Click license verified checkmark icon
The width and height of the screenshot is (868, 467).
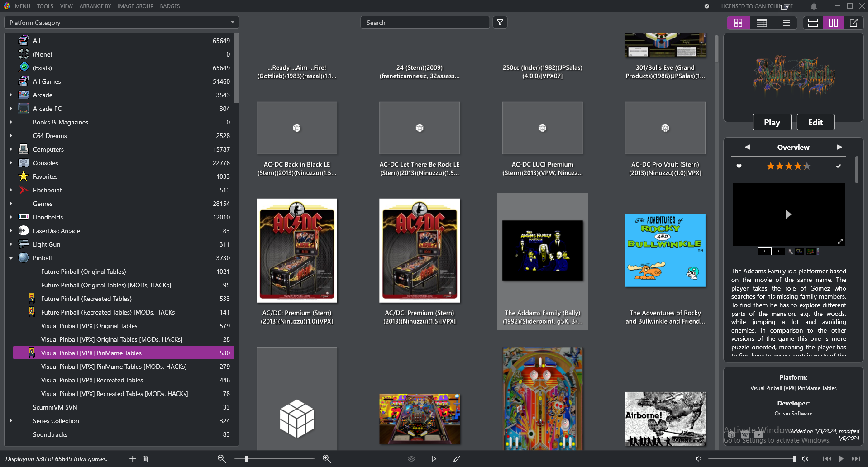pos(706,6)
